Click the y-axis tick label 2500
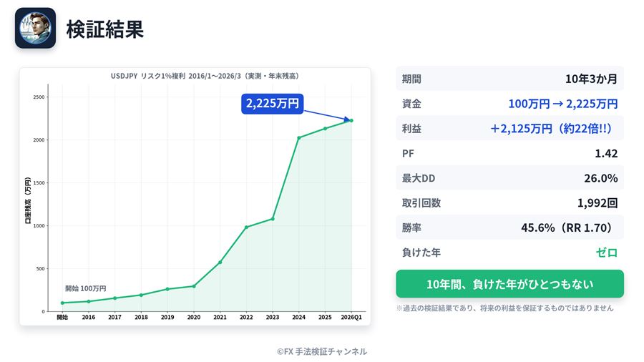The width and height of the screenshot is (644, 362). tap(39, 97)
